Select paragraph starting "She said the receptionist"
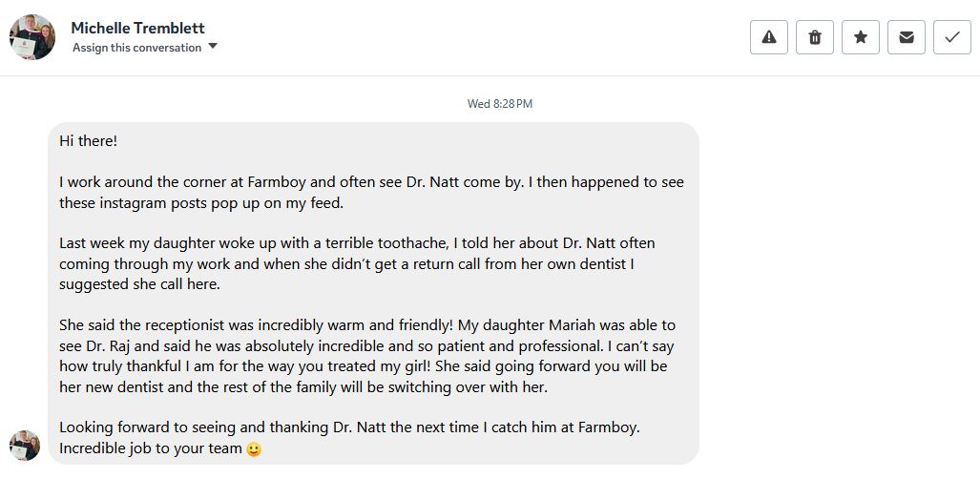Image resolution: width=980 pixels, height=500 pixels. (366, 356)
